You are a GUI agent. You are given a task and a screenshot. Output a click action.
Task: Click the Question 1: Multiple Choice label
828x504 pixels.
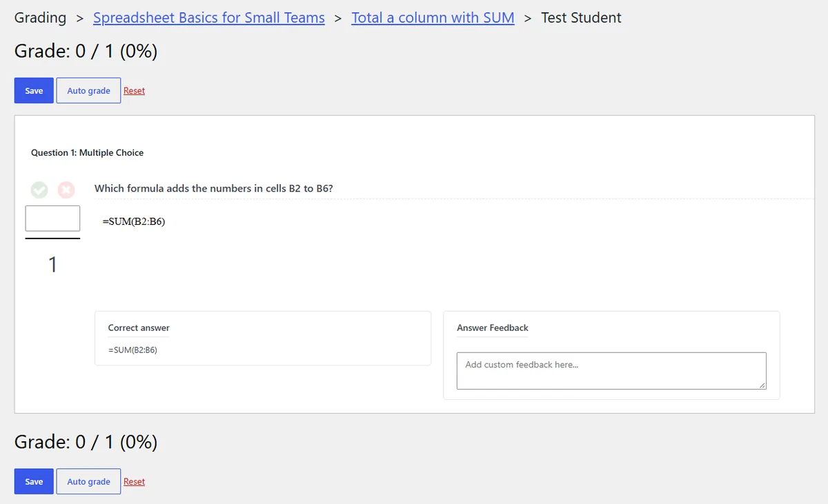(88, 152)
